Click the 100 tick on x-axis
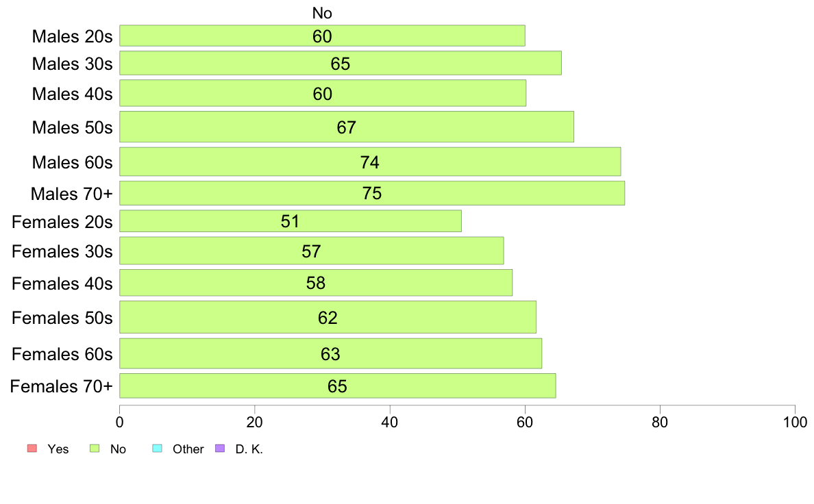The width and height of the screenshot is (814, 504). (x=795, y=422)
